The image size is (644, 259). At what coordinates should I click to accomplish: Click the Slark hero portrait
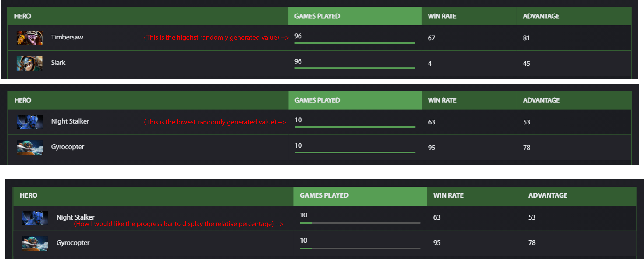click(x=30, y=63)
